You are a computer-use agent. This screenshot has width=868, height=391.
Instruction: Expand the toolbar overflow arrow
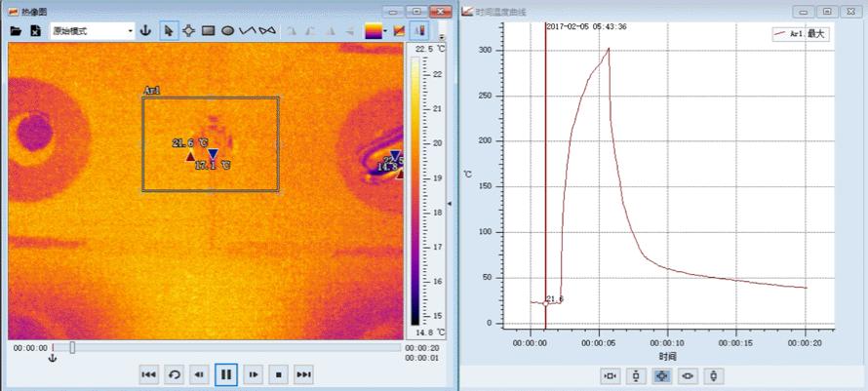click(442, 37)
